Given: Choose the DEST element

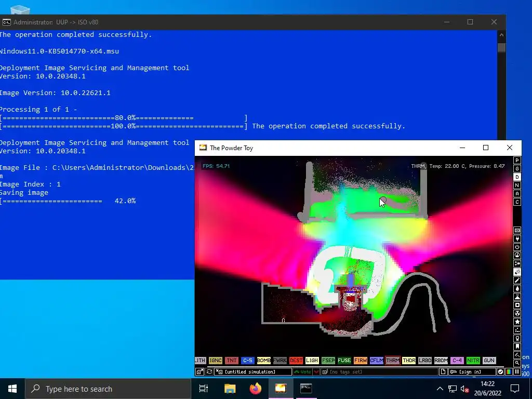Looking at the screenshot, I should tap(296, 361).
